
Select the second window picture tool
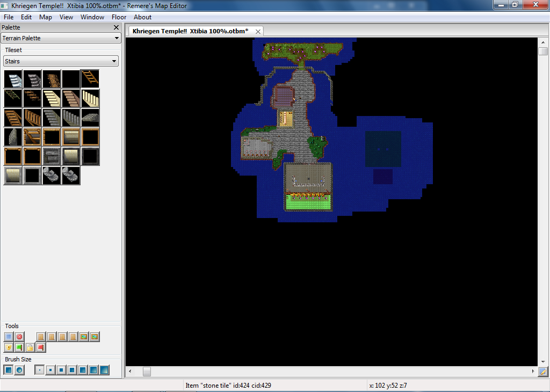(x=95, y=337)
